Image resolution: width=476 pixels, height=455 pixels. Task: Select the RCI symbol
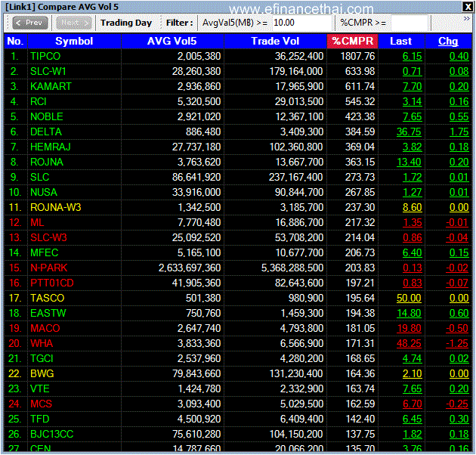(39, 101)
